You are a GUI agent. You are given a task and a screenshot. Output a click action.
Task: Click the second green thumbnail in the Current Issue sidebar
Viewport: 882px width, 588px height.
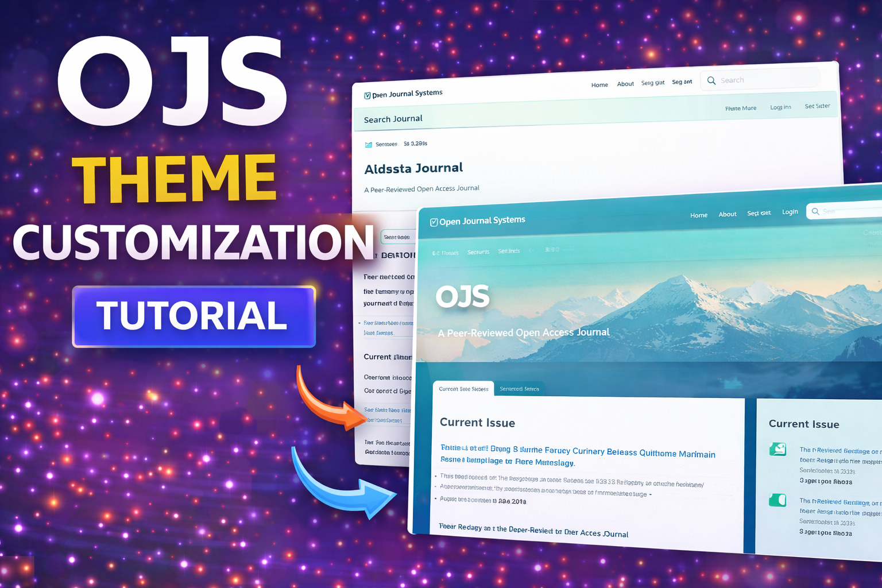click(x=778, y=500)
